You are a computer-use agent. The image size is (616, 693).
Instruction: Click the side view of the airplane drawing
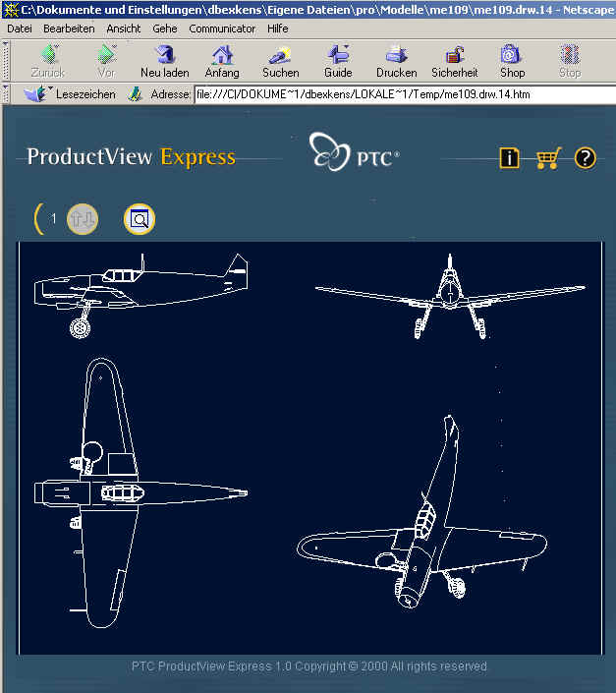(140, 296)
